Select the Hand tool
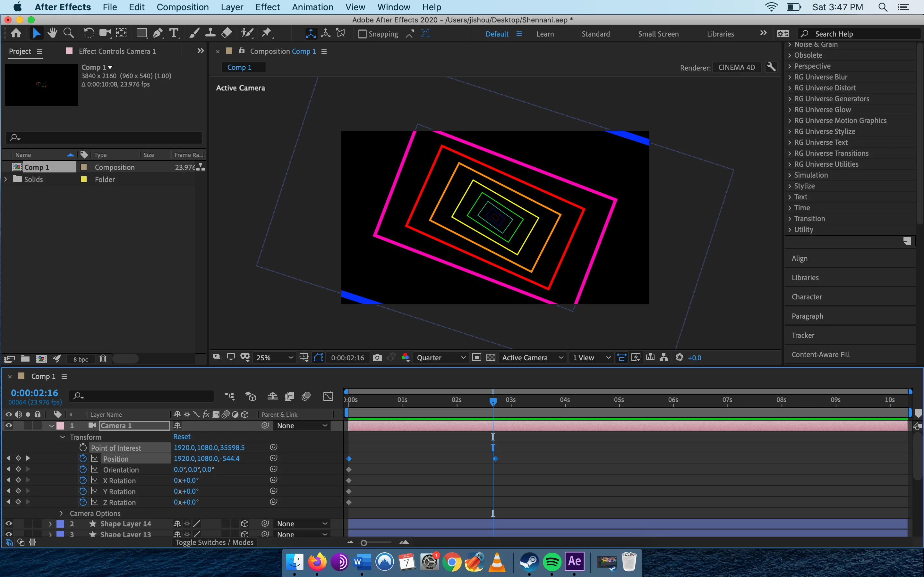This screenshot has width=924, height=577. pyautogui.click(x=52, y=34)
